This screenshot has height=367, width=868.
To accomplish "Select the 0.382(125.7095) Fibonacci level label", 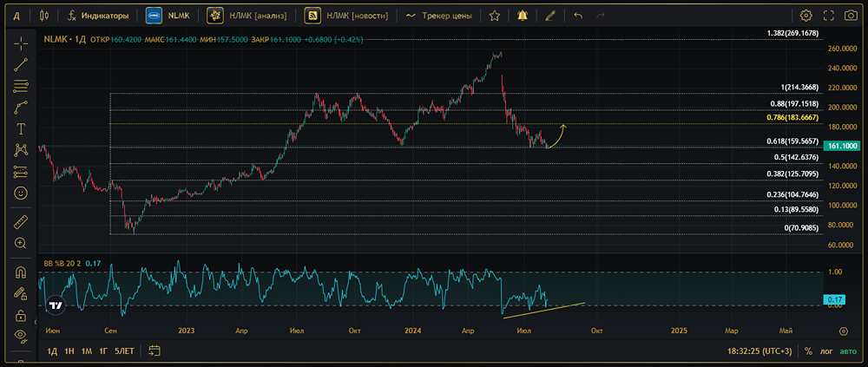I will (792, 174).
